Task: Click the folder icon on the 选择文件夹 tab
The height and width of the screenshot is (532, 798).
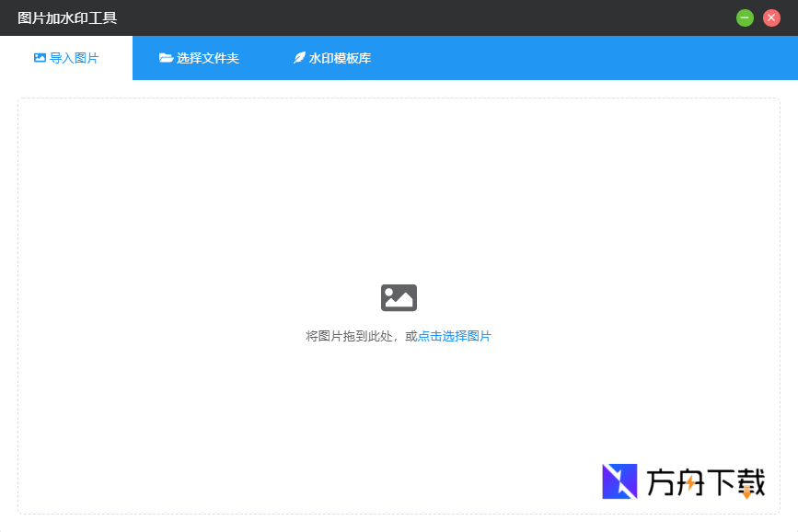Action: (165, 57)
